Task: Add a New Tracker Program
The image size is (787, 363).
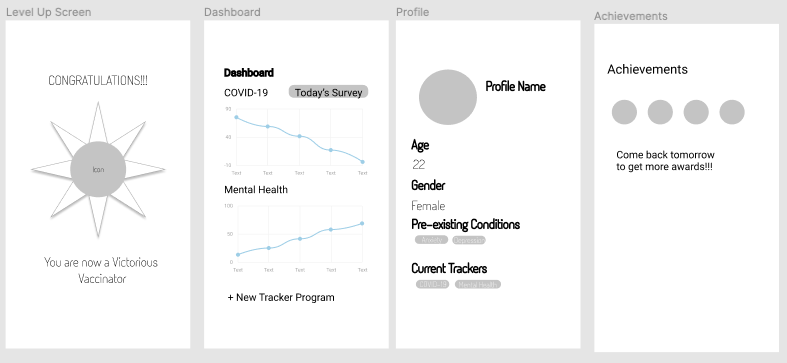Action: point(281,297)
